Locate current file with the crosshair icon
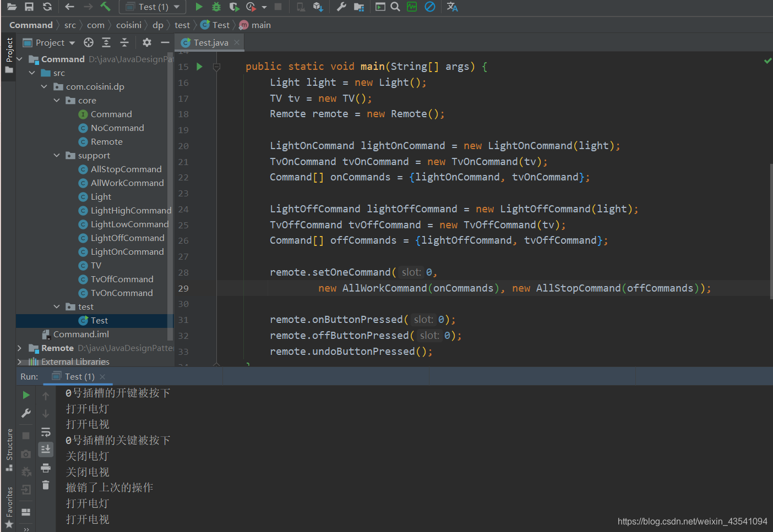 [x=89, y=42]
